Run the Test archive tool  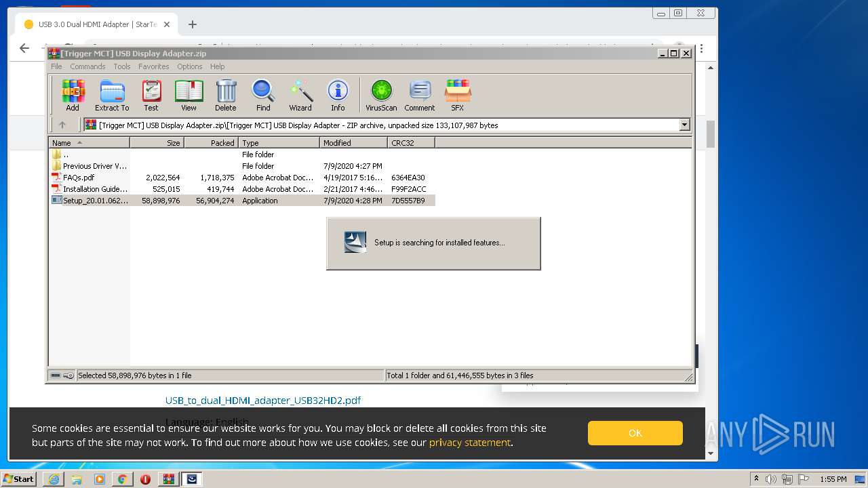tap(151, 95)
